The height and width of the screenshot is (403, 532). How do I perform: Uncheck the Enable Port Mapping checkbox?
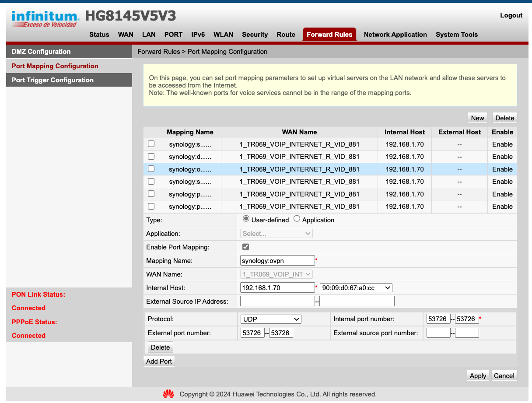245,247
